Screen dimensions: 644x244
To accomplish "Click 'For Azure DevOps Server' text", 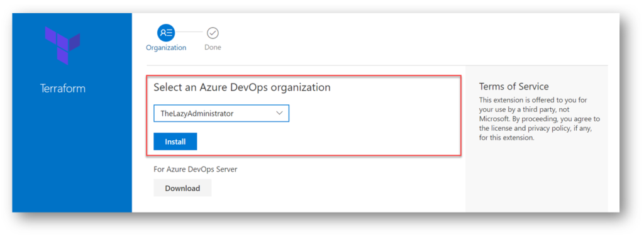I will (195, 169).
